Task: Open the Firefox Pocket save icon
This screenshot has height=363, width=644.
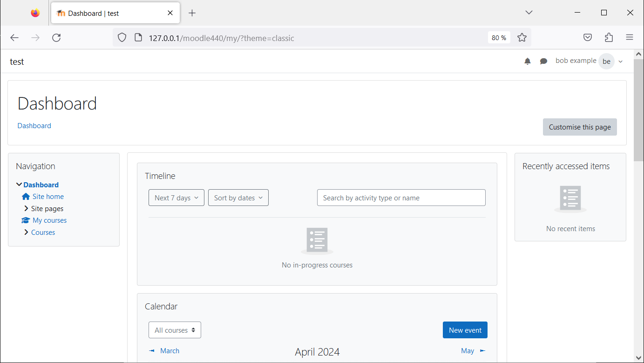Action: point(588,38)
